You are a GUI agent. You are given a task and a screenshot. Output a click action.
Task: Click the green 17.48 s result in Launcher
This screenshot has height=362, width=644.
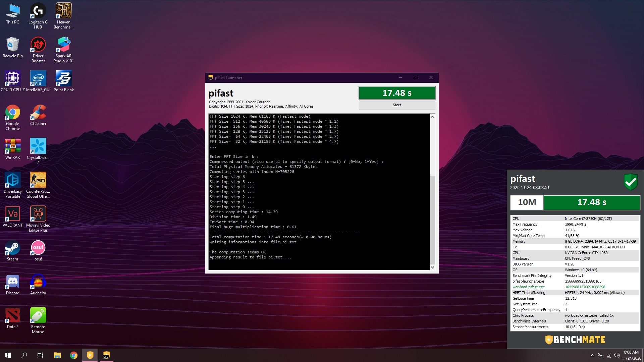click(397, 93)
